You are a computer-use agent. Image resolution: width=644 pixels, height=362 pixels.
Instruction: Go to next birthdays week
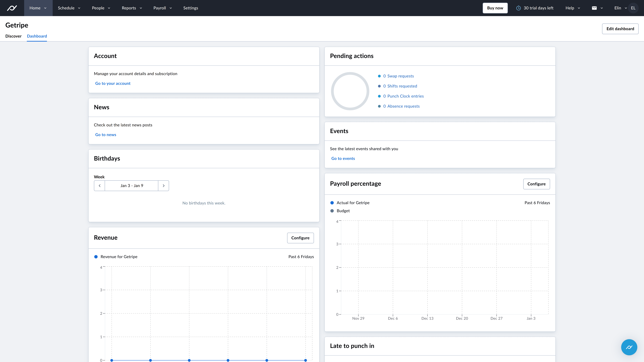tap(164, 186)
